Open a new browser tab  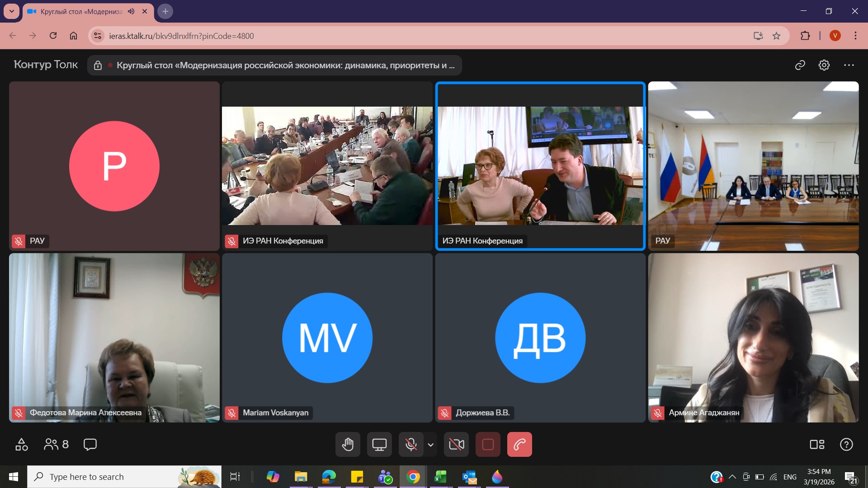pyautogui.click(x=165, y=11)
